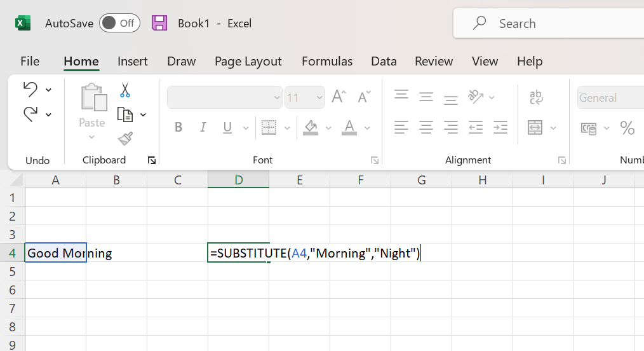Open the File menu
Screen dimensions: 644x351
[30, 61]
